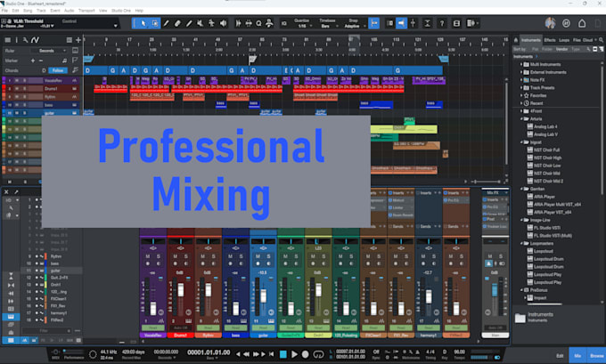Image resolution: width=606 pixels, height=364 pixels.
Task: Open the File menu
Action: tap(4, 11)
